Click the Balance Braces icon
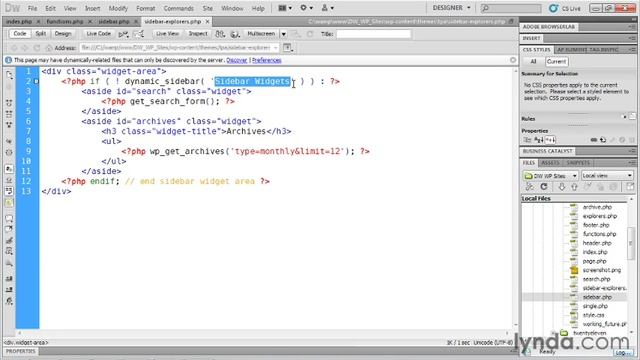 click(x=9, y=152)
